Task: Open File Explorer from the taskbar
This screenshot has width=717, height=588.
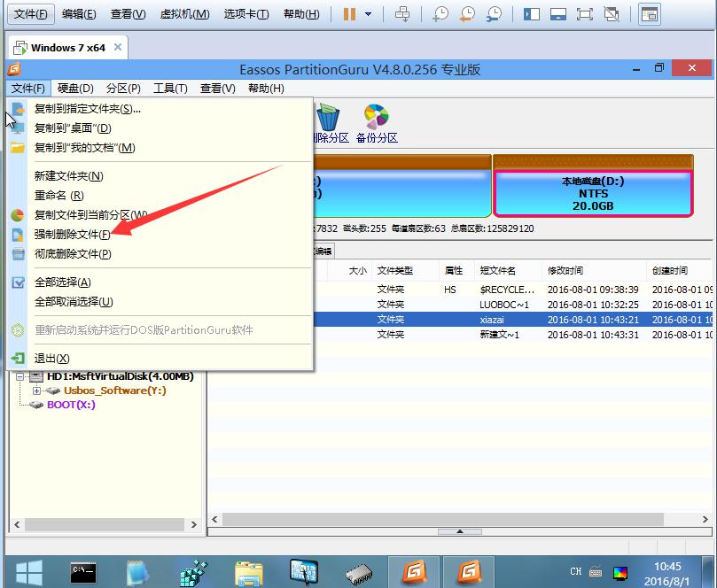Action: [x=249, y=569]
